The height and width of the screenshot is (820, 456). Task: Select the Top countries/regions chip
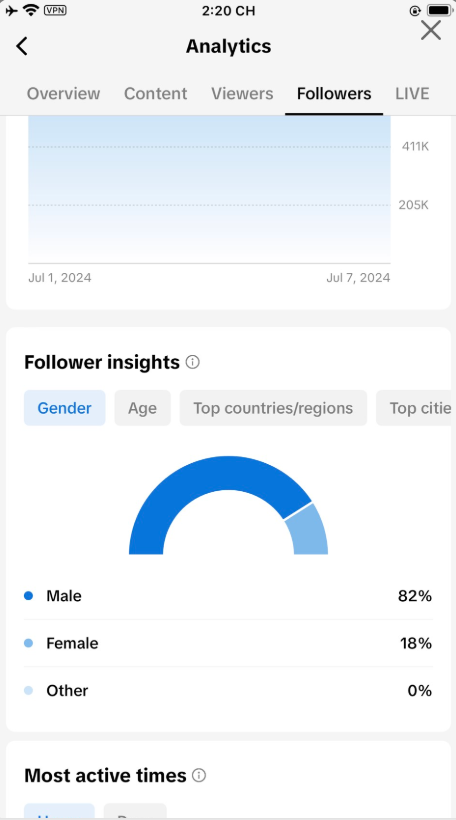tap(273, 408)
